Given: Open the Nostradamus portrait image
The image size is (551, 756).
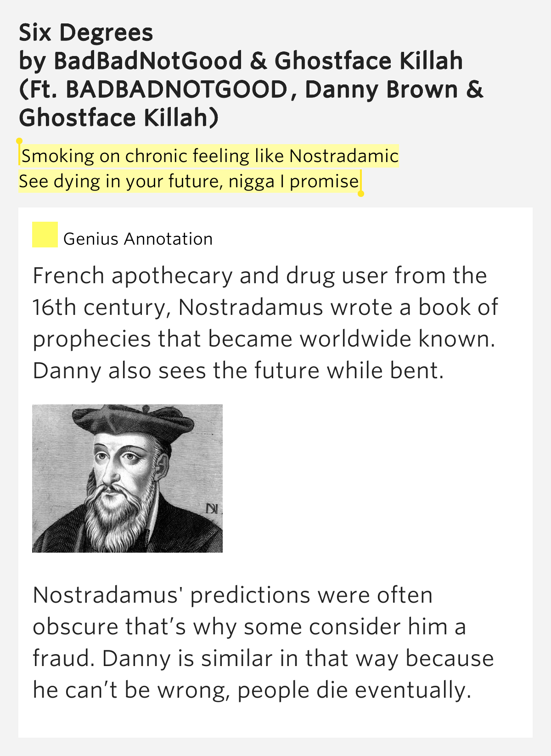Looking at the screenshot, I should pos(127,478).
